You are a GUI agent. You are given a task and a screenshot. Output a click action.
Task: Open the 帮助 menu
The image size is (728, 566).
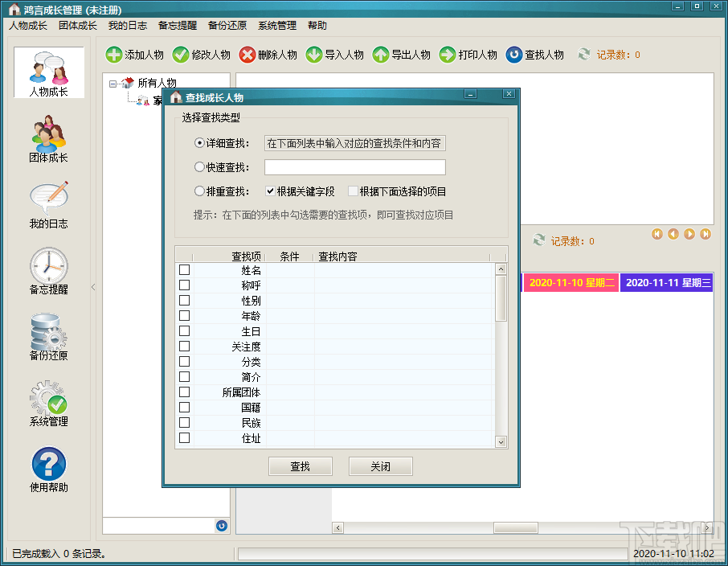(317, 25)
